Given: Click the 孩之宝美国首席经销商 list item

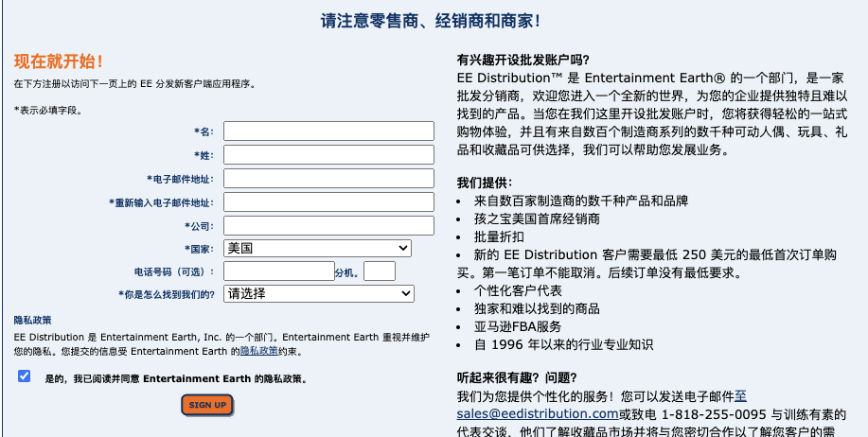Looking at the screenshot, I should click(x=537, y=219).
